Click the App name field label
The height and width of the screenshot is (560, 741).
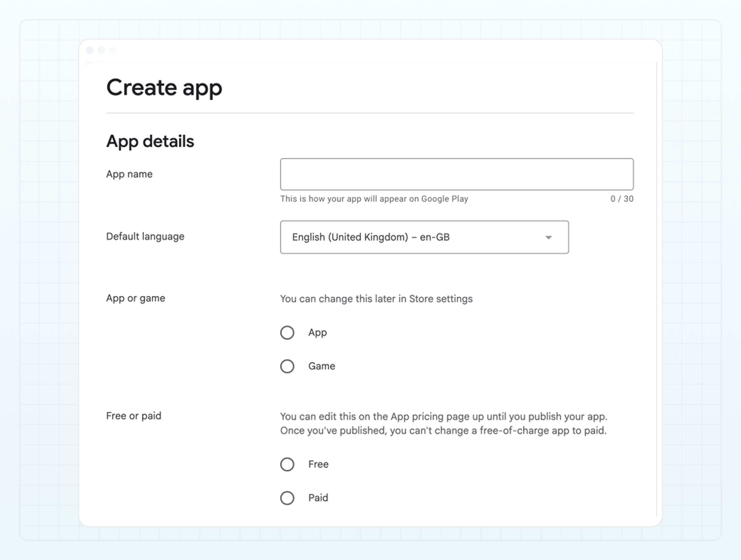pyautogui.click(x=129, y=174)
